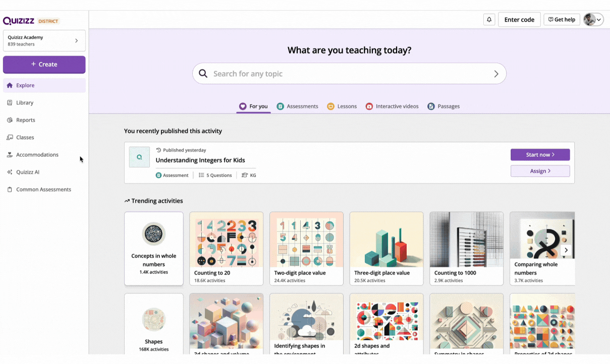610x364 pixels.
Task: Click the Quizizz logo
Action: (x=19, y=21)
